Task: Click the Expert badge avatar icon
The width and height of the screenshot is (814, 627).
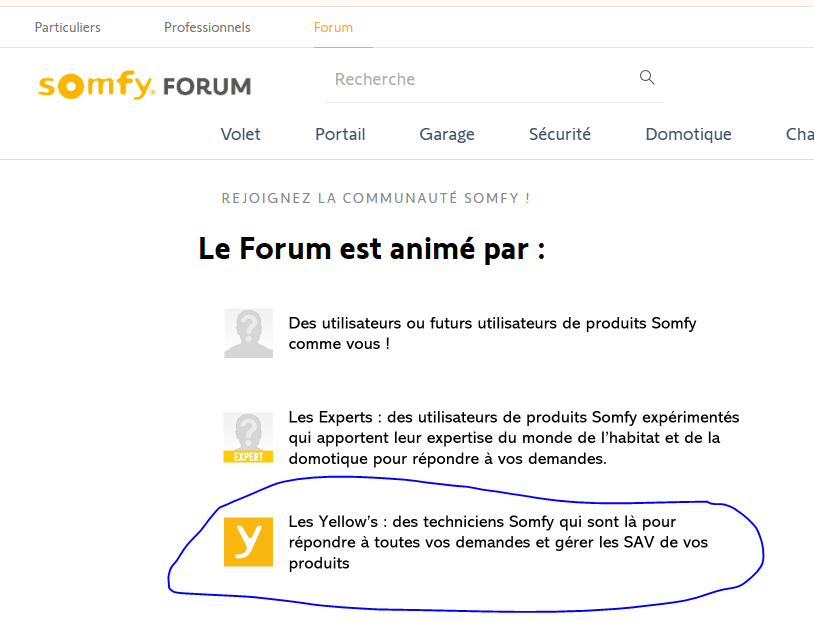Action: pyautogui.click(x=248, y=438)
